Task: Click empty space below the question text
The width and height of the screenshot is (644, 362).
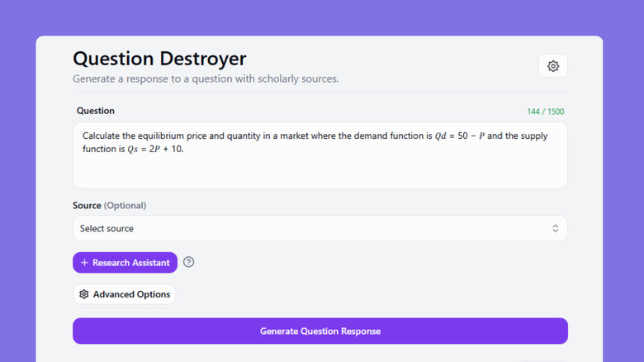Action: tap(320, 172)
